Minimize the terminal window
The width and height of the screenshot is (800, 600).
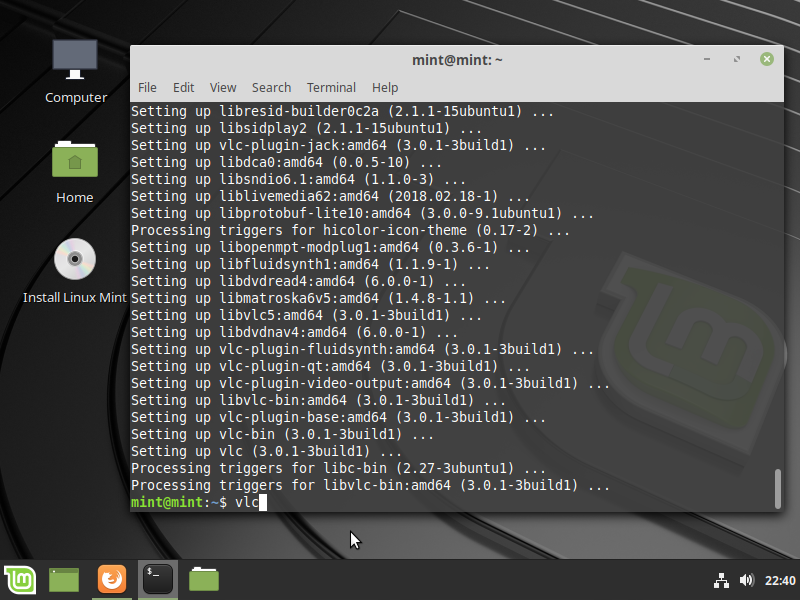click(707, 59)
